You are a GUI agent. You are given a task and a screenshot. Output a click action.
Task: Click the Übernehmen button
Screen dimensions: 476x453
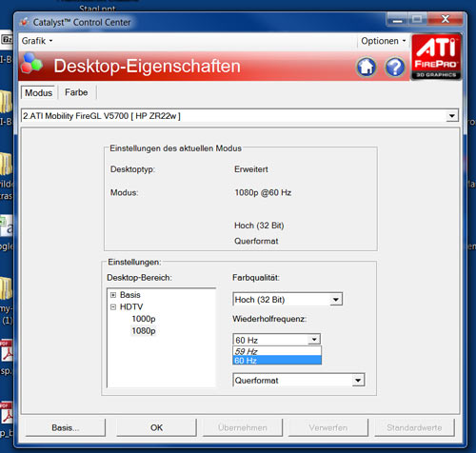[243, 427]
